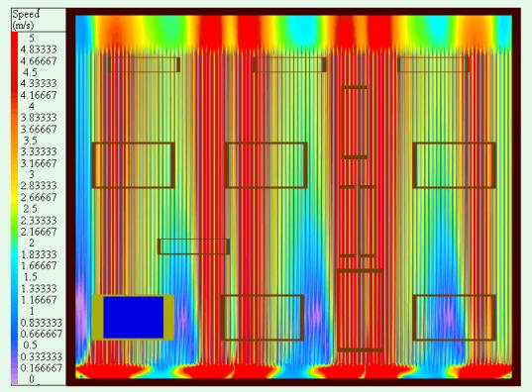Select the green section of the legend color bar

pos(15,226)
